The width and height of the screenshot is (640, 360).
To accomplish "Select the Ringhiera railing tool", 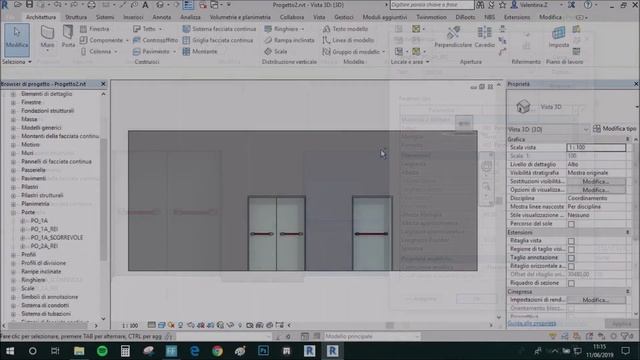I will click(284, 29).
